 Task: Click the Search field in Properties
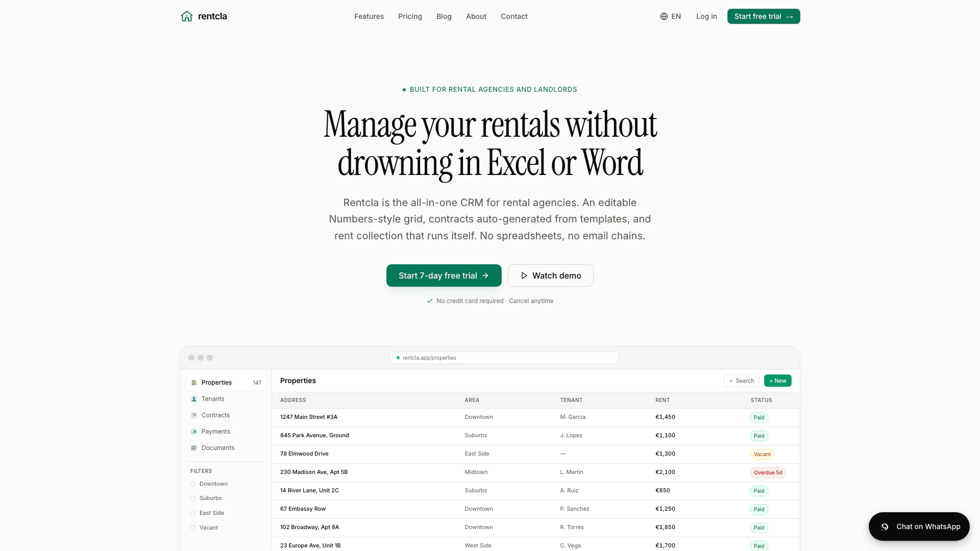click(x=742, y=381)
